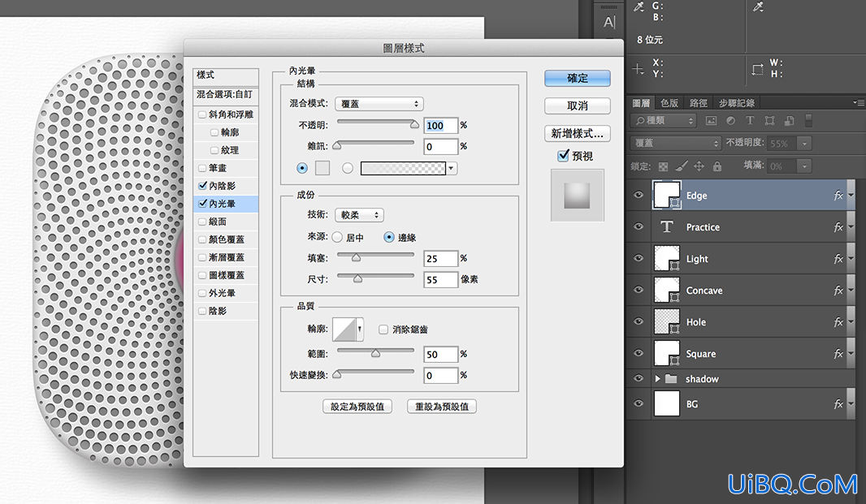Screen dimensions: 866x504
Task: Enable 消除鋸齒 anti-alias checkbox
Action: point(383,330)
